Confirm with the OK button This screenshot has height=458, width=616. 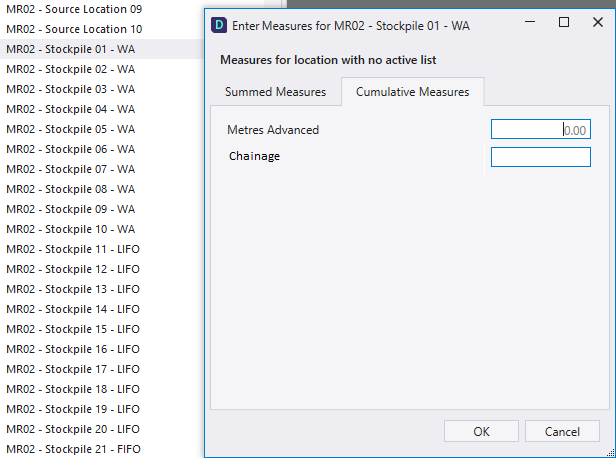pos(481,431)
